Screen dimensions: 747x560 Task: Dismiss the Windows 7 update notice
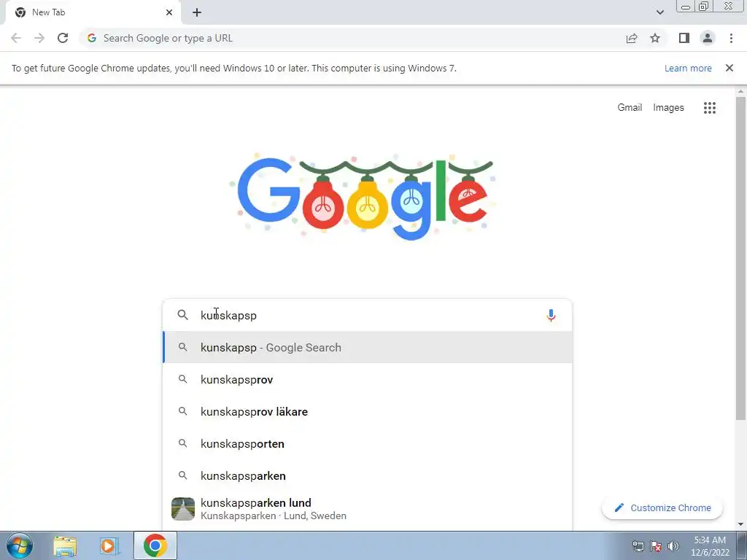click(x=729, y=68)
